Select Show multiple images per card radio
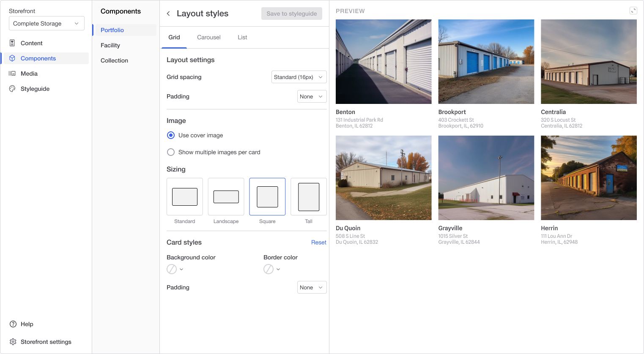Screen dimensions: 644x354 171,152
